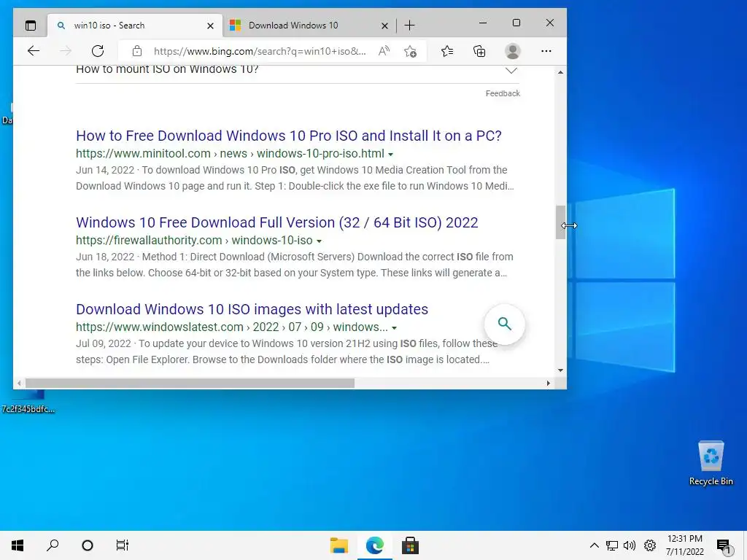Open Task View icon
Viewport: 747px width, 560px height.
click(123, 545)
